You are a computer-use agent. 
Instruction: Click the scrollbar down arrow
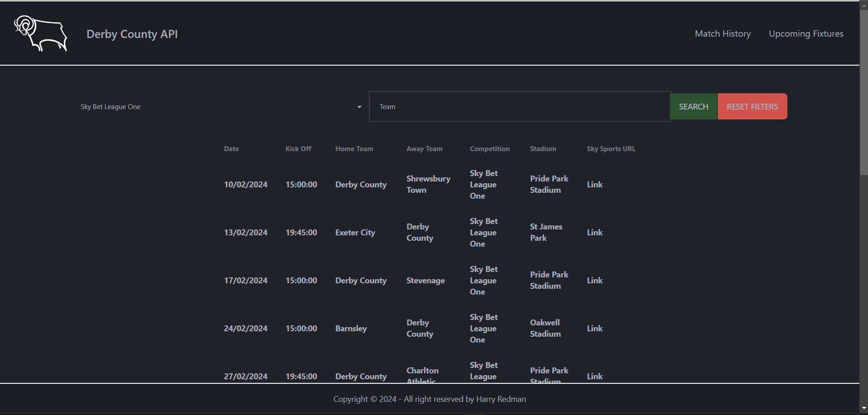coord(864,409)
